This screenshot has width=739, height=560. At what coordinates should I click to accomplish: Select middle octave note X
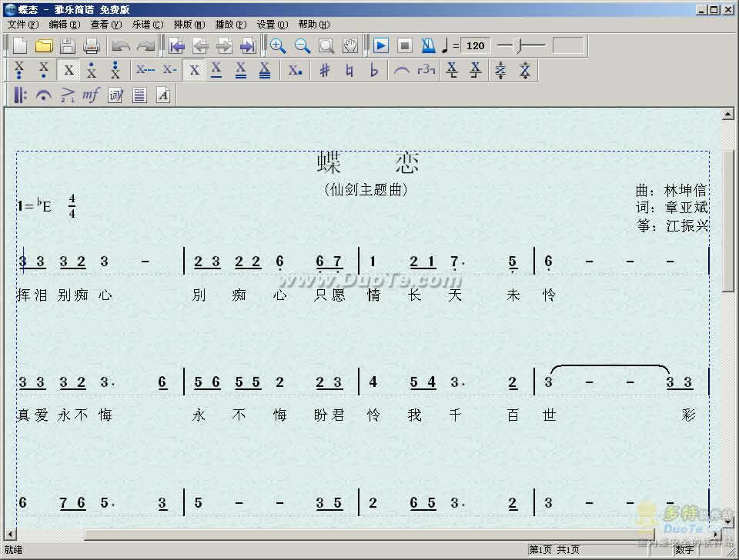click(69, 70)
